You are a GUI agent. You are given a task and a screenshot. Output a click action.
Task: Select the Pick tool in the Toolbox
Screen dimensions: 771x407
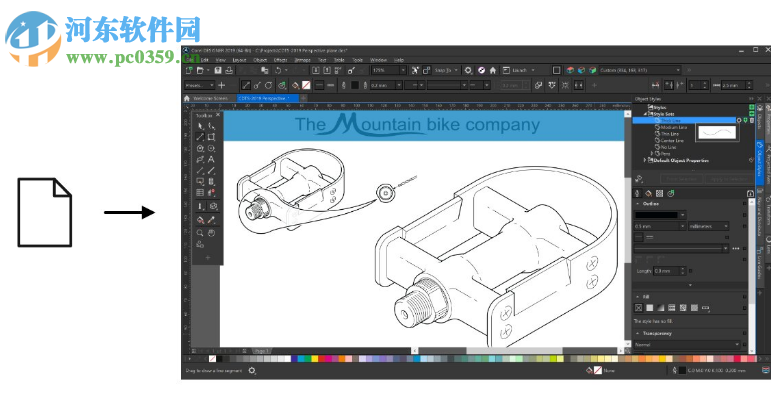point(200,126)
